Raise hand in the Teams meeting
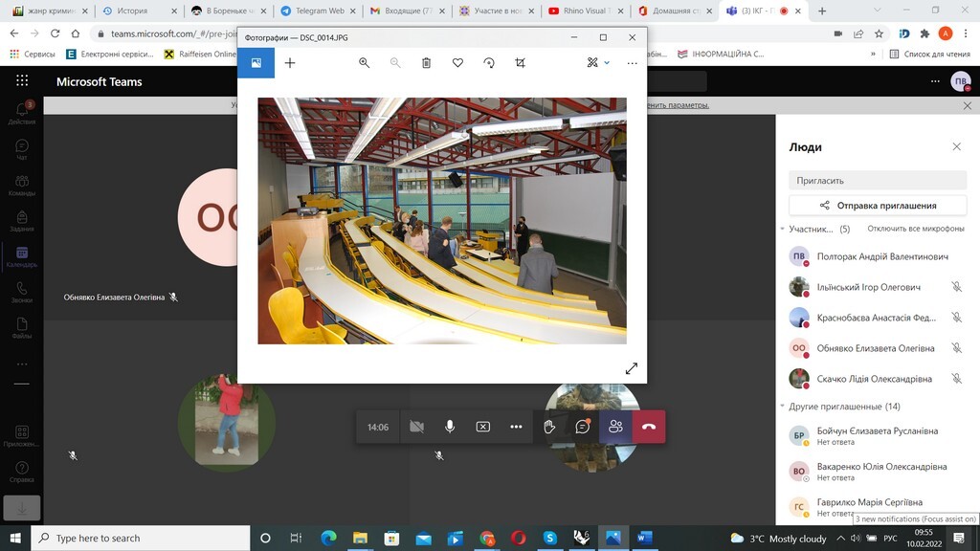Screen dimensions: 980x551 549,427
